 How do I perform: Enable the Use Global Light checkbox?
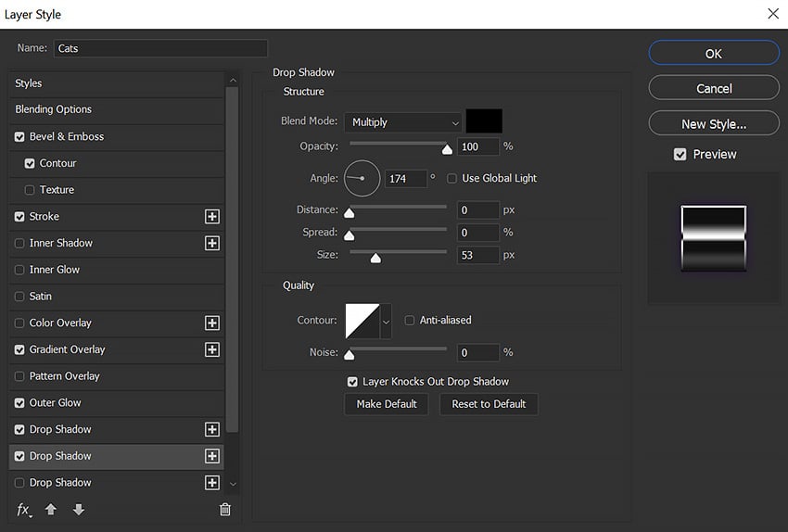tap(452, 179)
